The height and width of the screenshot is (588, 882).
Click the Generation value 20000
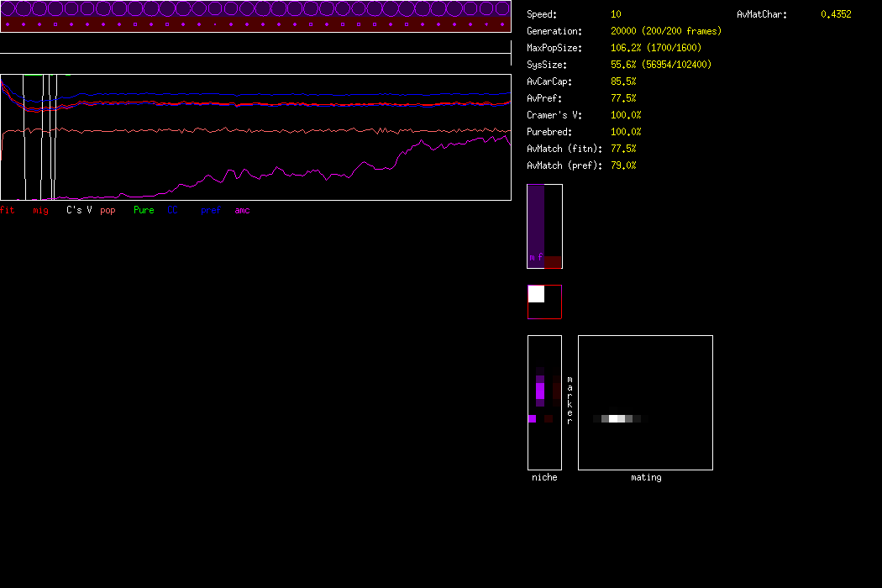point(627,31)
